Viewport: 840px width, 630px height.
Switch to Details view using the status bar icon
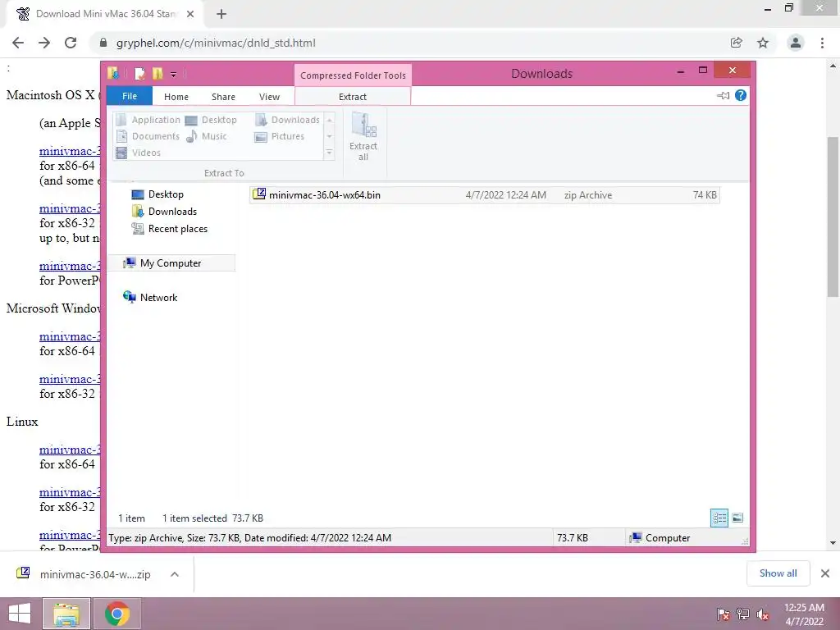point(719,518)
